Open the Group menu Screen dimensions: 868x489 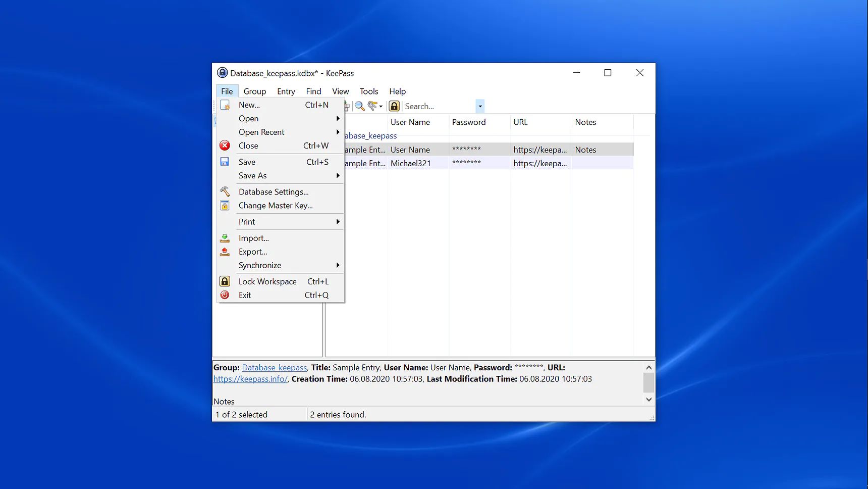pyautogui.click(x=255, y=91)
